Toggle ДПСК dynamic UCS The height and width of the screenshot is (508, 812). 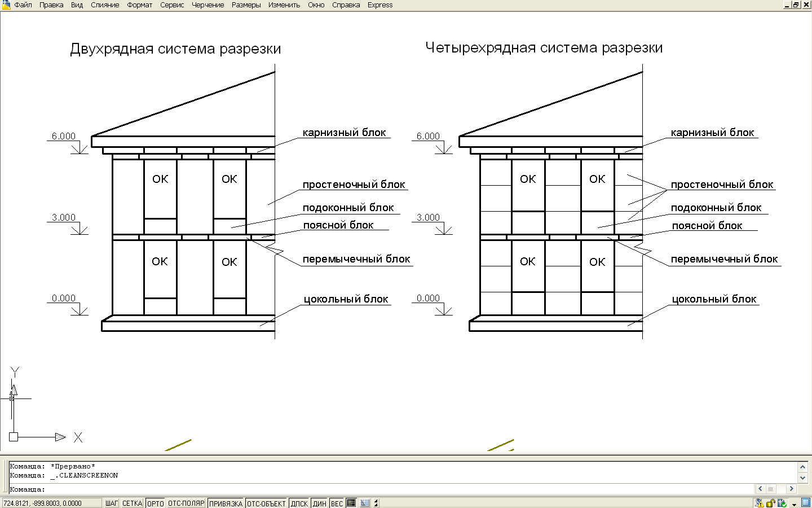299,503
